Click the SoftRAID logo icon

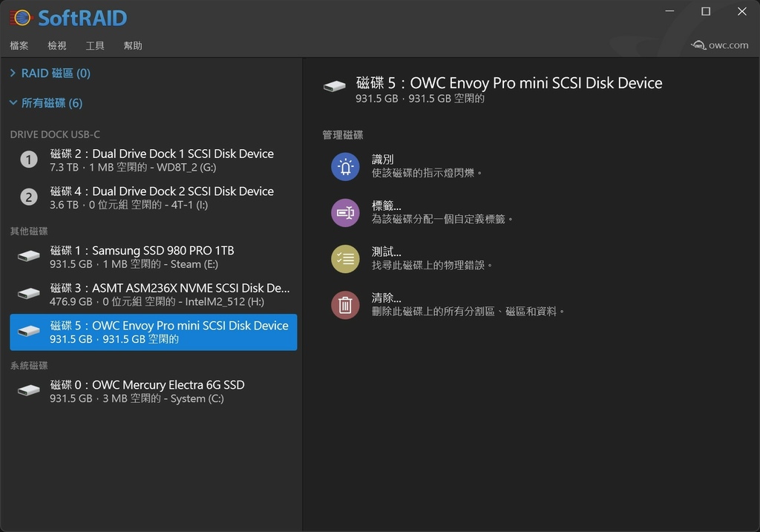point(20,18)
